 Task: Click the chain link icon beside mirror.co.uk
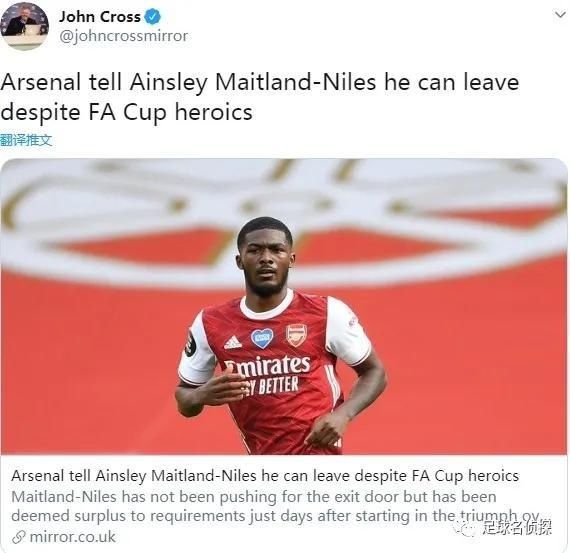19,537
